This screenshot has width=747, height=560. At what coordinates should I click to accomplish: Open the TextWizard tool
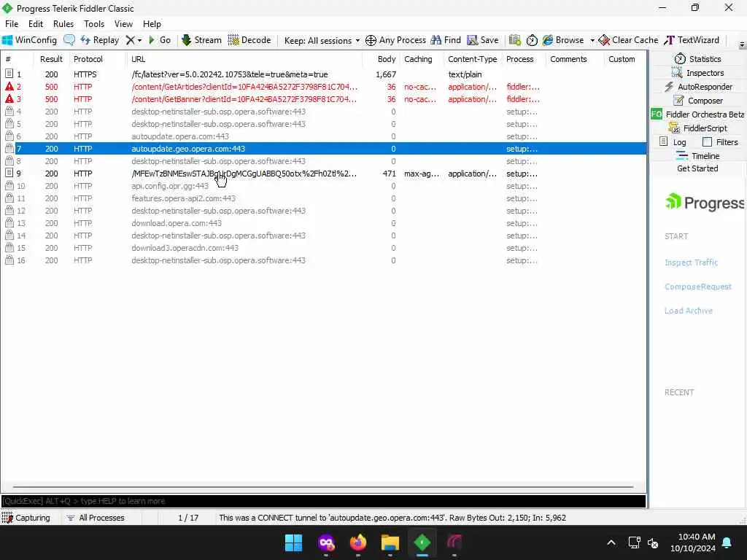click(x=692, y=40)
